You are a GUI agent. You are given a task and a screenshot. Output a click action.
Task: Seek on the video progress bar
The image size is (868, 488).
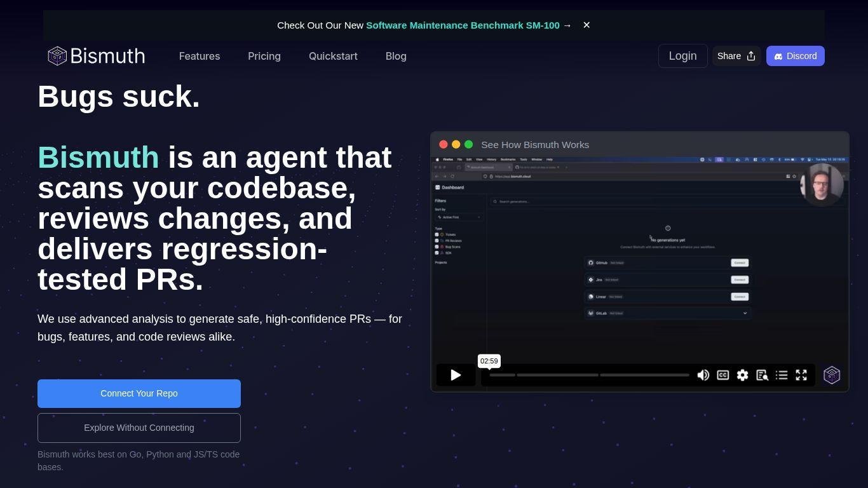[589, 375]
